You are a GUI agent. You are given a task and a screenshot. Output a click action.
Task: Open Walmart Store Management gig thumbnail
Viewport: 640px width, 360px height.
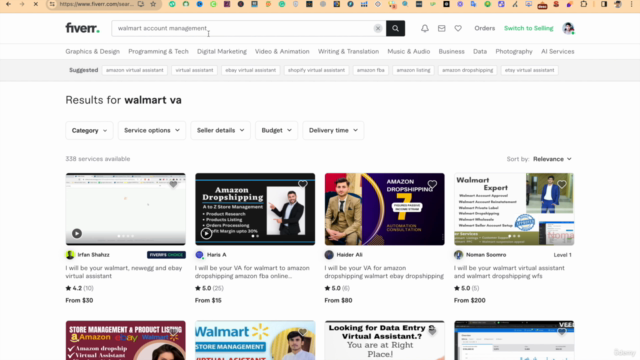[255, 340]
